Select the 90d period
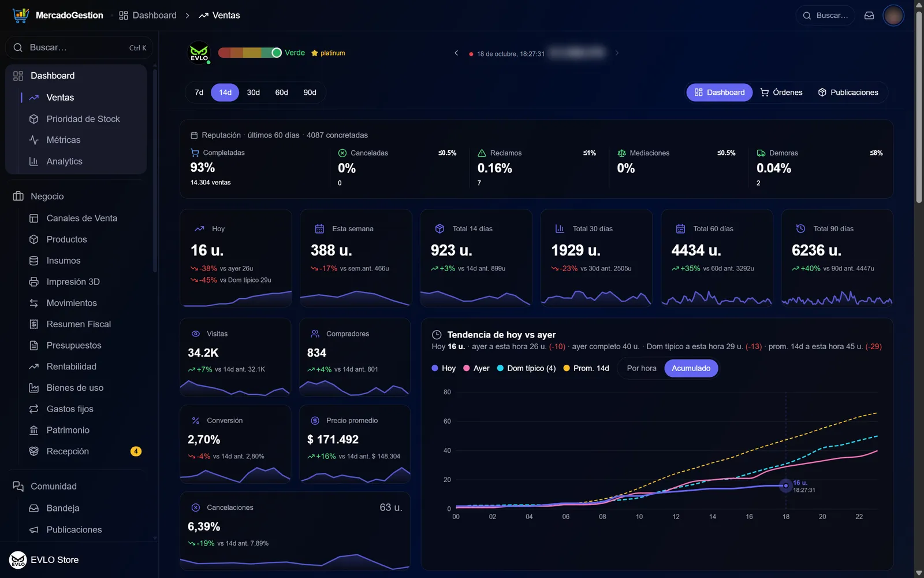Screen dimensions: 924x578 [310, 92]
